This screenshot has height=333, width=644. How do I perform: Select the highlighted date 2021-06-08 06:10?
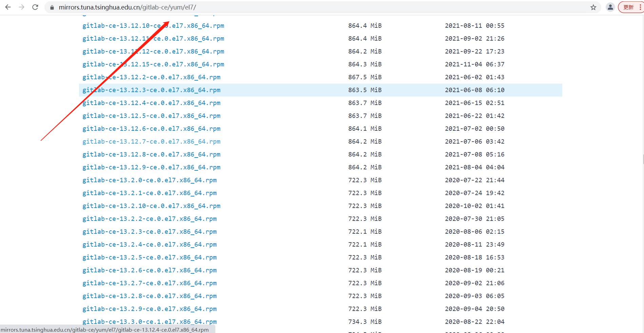click(475, 90)
